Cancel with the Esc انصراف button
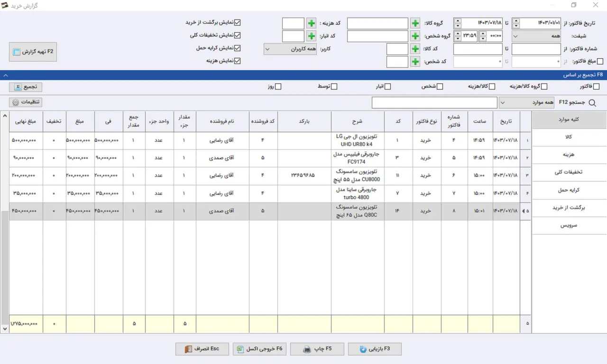Viewport: 607px width, 364px height. pyautogui.click(x=202, y=349)
